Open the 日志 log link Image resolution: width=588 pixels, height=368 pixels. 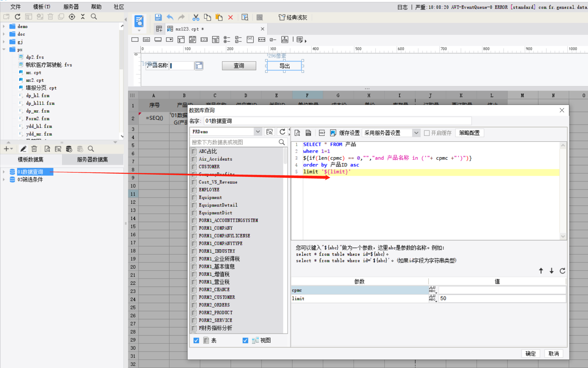[x=402, y=7]
